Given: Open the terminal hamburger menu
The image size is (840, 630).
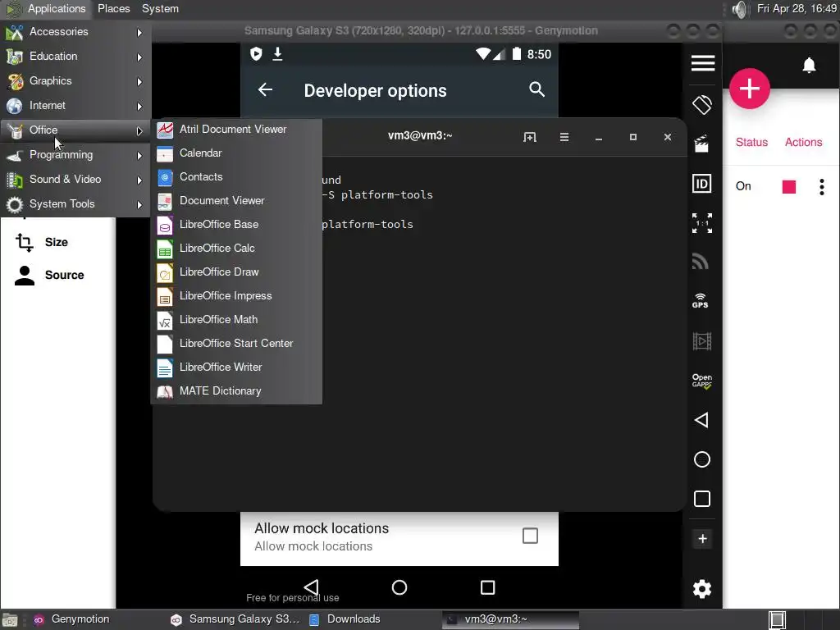Looking at the screenshot, I should pyautogui.click(x=564, y=137).
